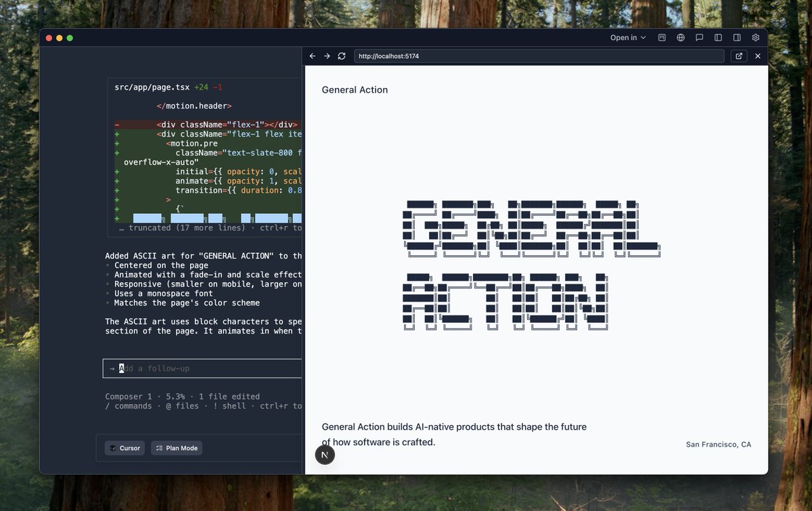This screenshot has width=812, height=511.
Task: Click the "truncated (17 more lines)" text
Action: click(x=187, y=228)
